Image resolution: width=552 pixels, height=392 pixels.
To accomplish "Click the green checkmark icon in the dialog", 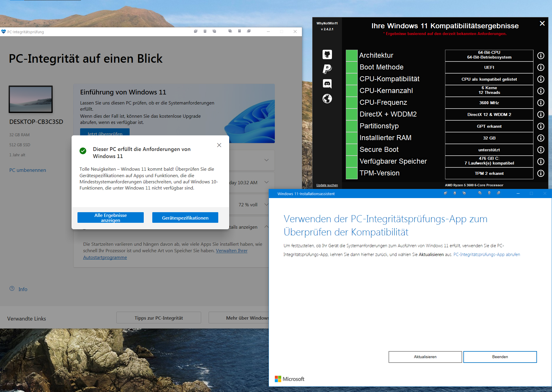I will pyautogui.click(x=83, y=151).
